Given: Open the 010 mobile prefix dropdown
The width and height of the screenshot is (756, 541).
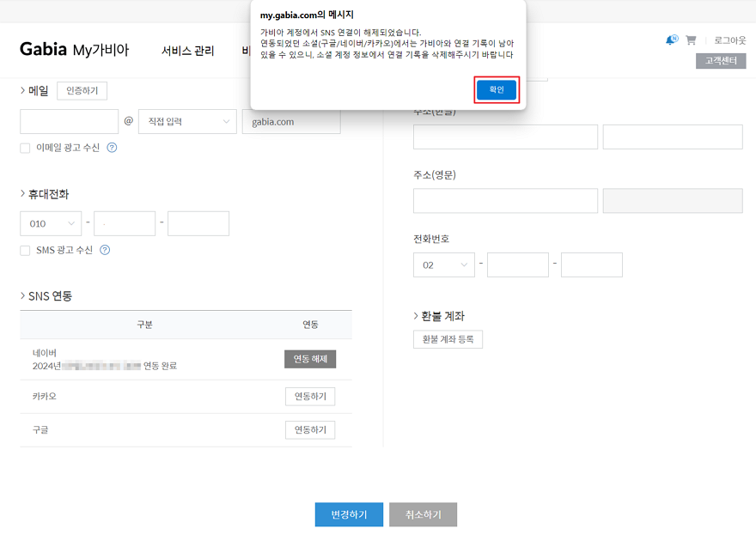Looking at the screenshot, I should (51, 223).
